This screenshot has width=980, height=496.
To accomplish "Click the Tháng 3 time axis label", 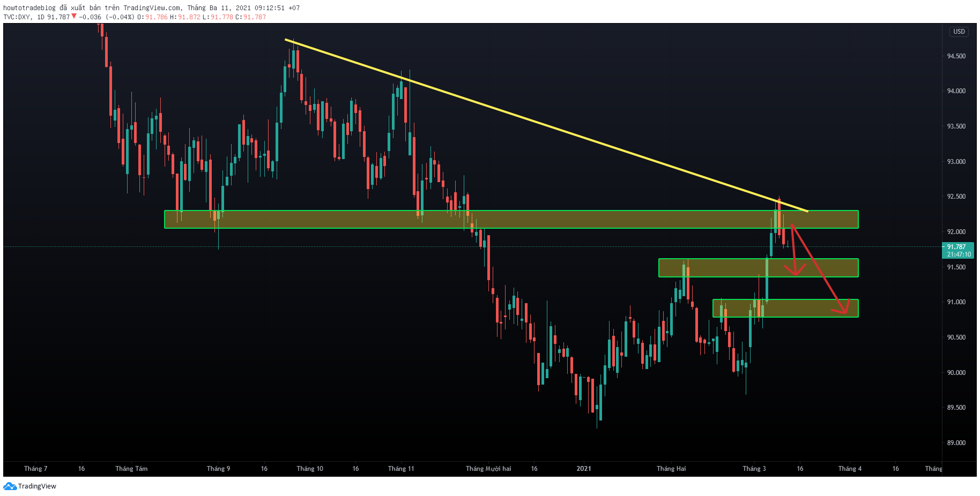I will [754, 469].
